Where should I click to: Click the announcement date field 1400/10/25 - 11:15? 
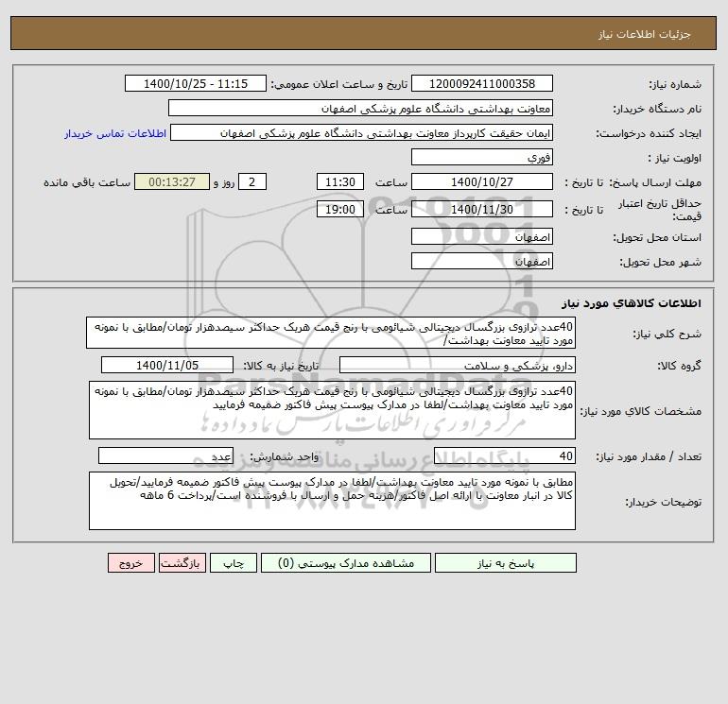point(196,83)
